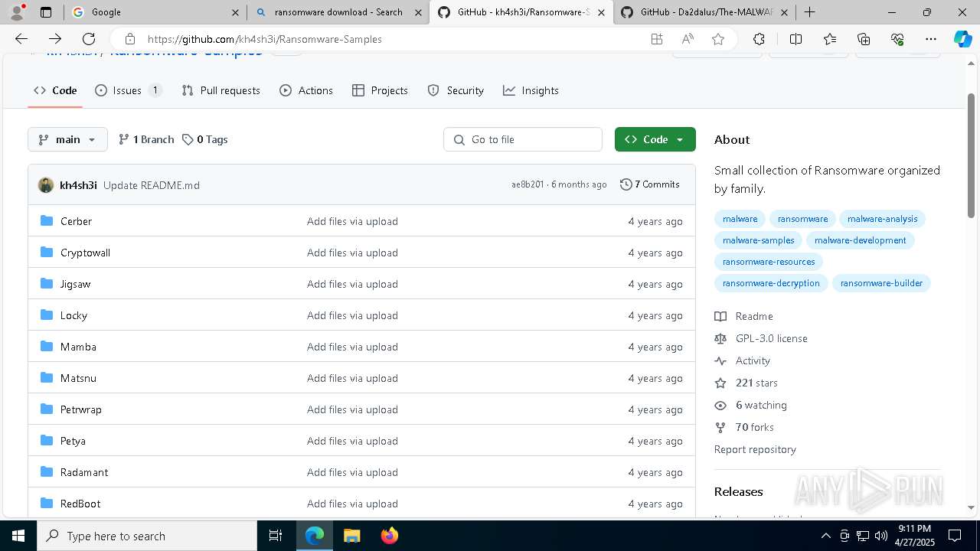Image resolution: width=980 pixels, height=551 pixels.
Task: Open the Insights tab
Action: [x=531, y=90]
